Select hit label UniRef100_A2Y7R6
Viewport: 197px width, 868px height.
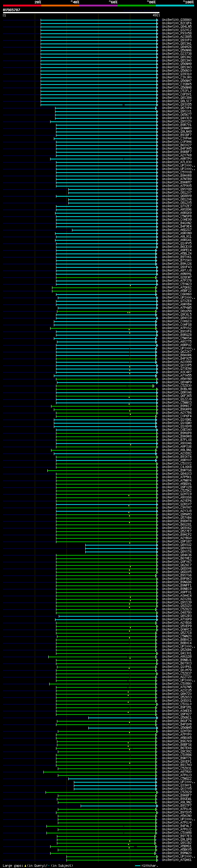point(177,413)
